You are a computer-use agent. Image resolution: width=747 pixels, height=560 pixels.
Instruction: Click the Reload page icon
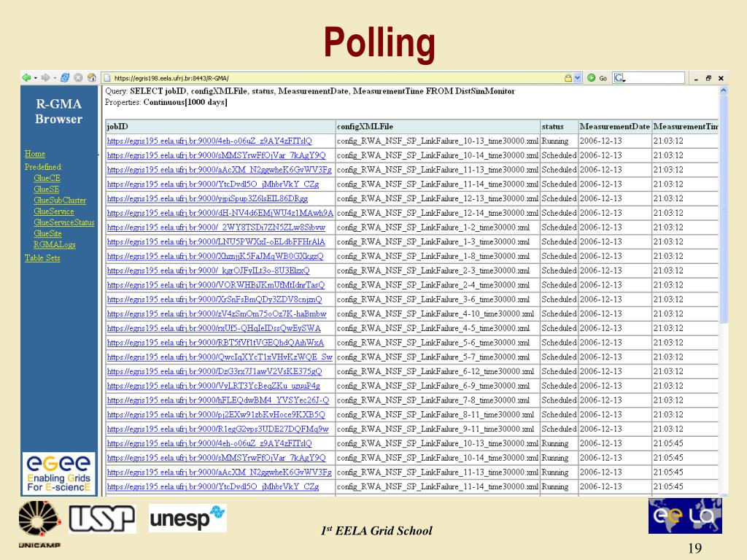pyautogui.click(x=65, y=77)
